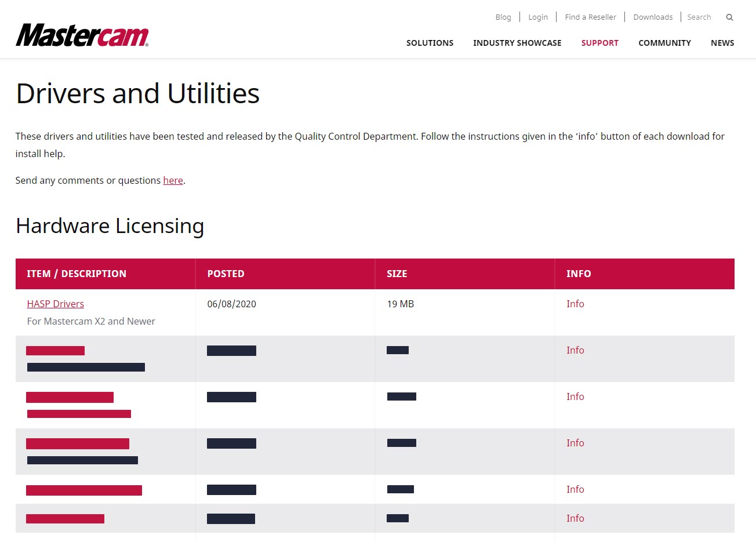Click the 'For Mastercam X2 and Newer' description

tap(91, 321)
